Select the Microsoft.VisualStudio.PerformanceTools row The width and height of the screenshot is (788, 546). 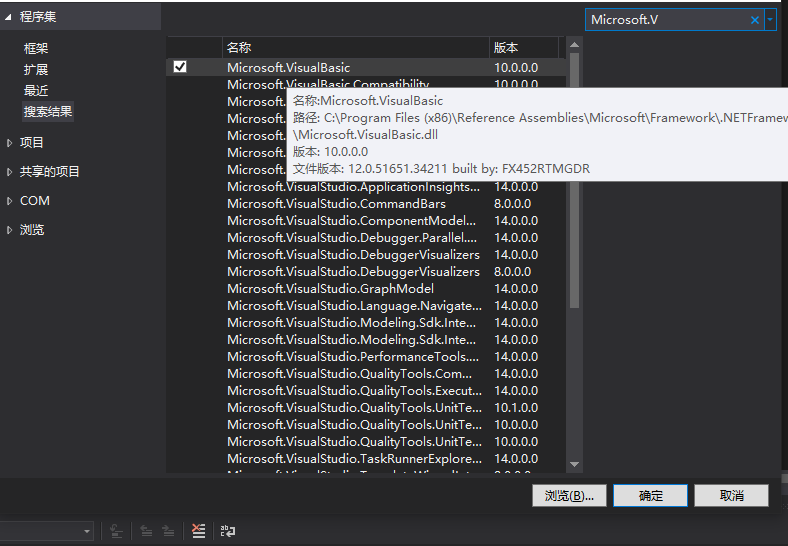pos(366,357)
